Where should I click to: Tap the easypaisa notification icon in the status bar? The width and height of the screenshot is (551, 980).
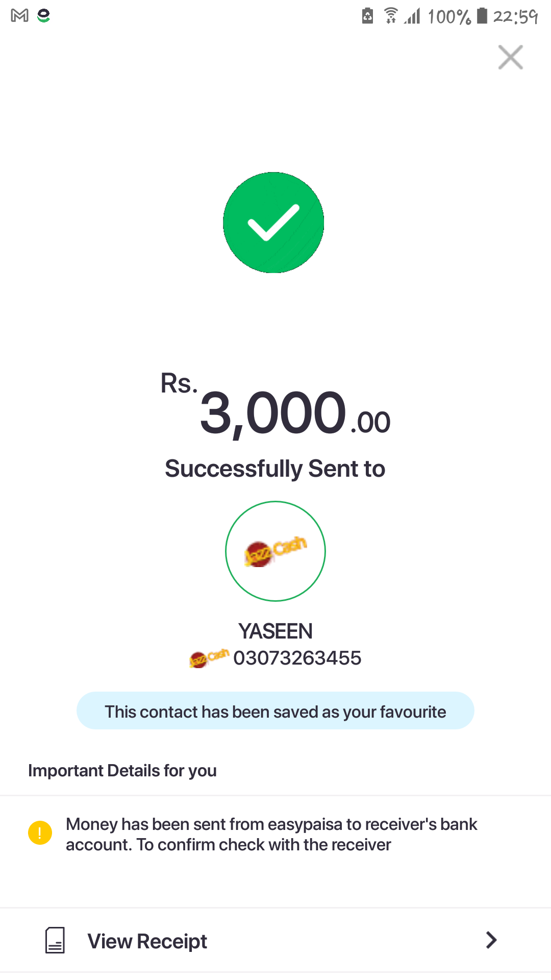44,16
